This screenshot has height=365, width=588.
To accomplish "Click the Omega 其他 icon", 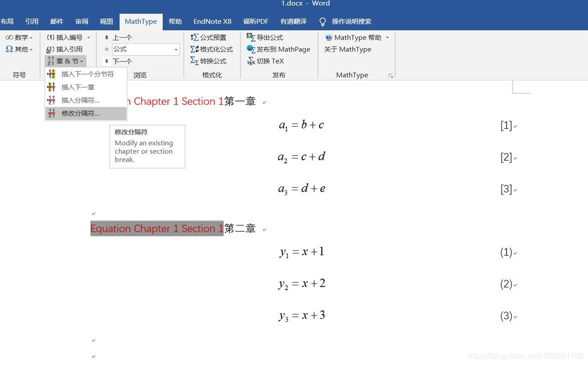I will [x=9, y=49].
